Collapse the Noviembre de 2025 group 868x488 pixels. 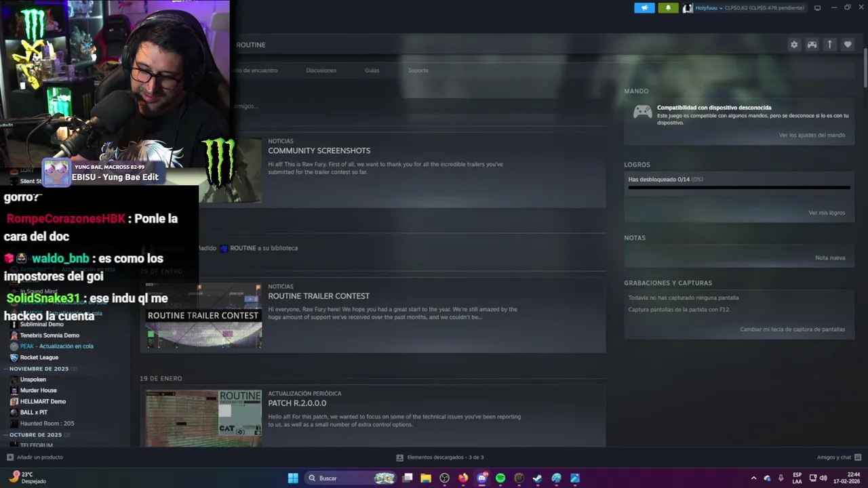[x=39, y=369]
